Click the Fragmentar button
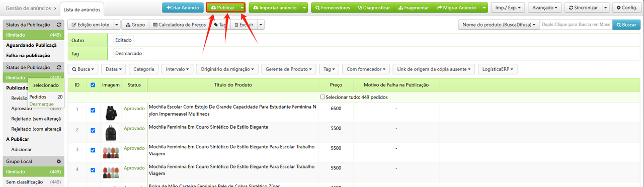Viewport: 644px width, 187px height. click(x=414, y=8)
